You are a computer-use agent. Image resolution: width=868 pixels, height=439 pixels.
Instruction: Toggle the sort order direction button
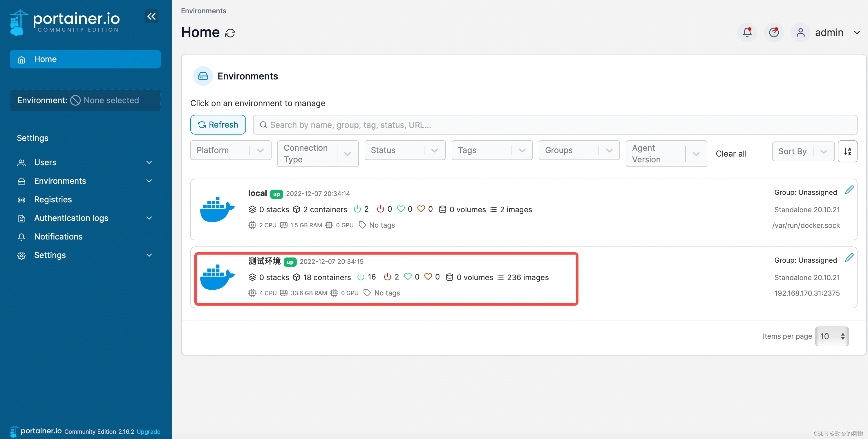coord(847,151)
